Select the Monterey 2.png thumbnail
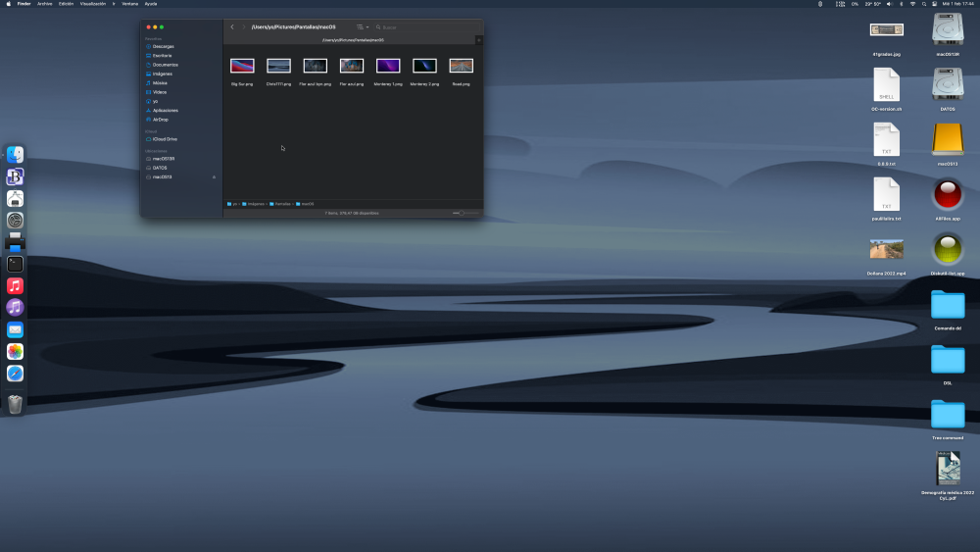This screenshot has height=552, width=980. coord(424,66)
